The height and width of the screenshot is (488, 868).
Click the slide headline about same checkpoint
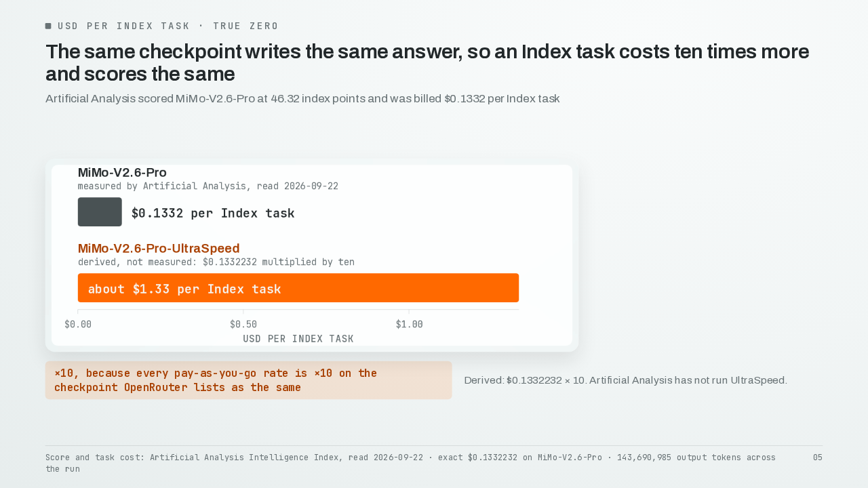427,62
